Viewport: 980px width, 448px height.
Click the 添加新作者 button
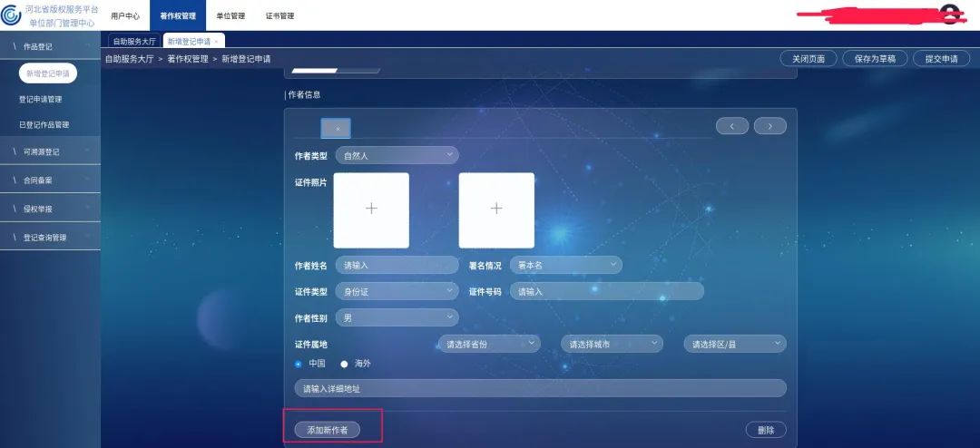(x=328, y=430)
